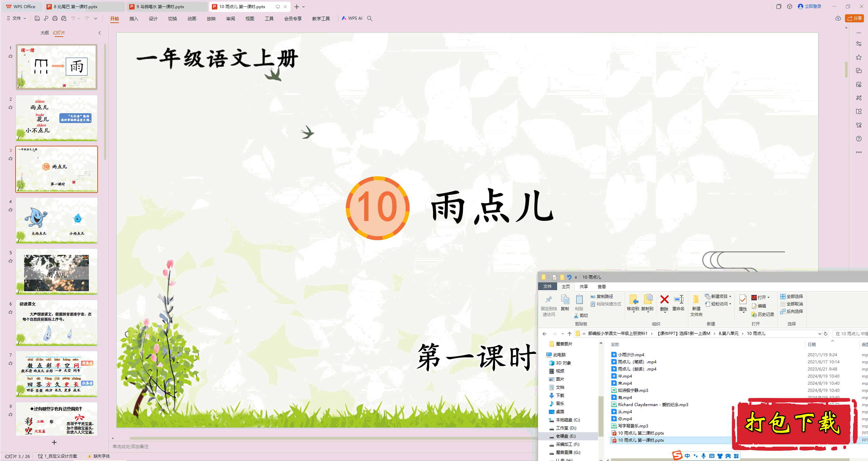Switch to the 大纲 outline tab
The width and height of the screenshot is (868, 461).
pos(44,33)
